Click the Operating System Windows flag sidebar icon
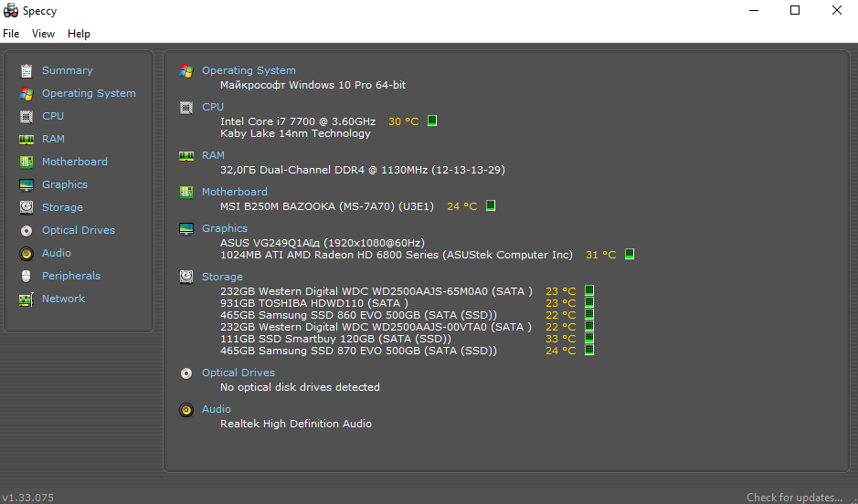 (26, 93)
